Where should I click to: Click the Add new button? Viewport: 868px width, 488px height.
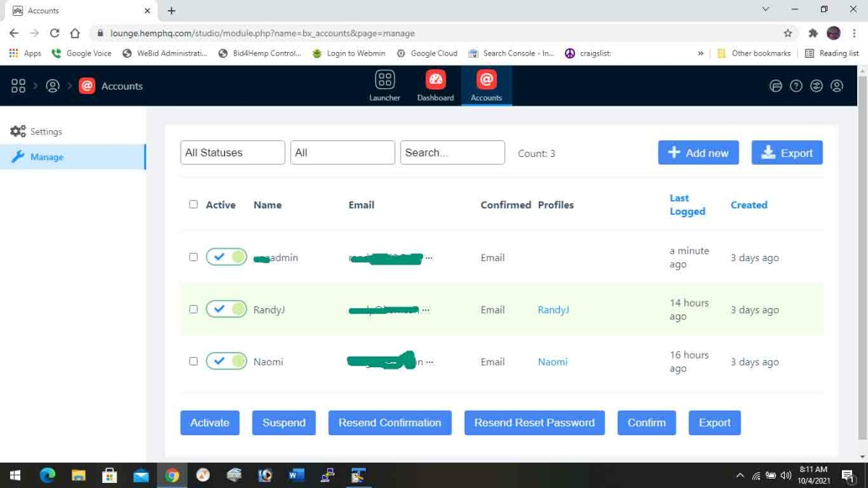coord(698,153)
